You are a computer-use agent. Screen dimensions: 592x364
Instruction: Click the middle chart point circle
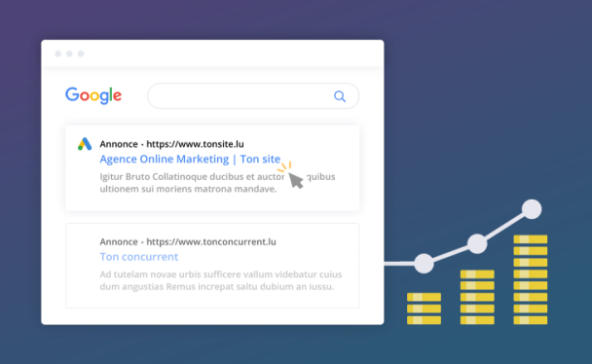point(477,243)
